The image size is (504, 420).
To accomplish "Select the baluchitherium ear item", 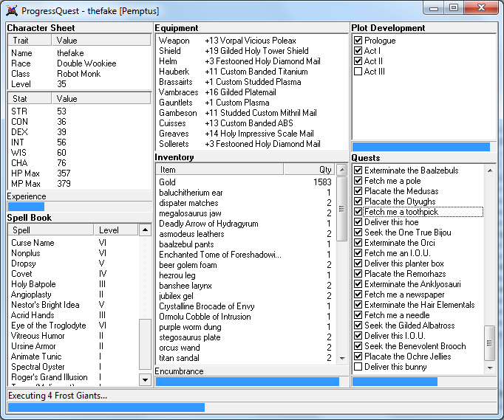I will pos(245,193).
